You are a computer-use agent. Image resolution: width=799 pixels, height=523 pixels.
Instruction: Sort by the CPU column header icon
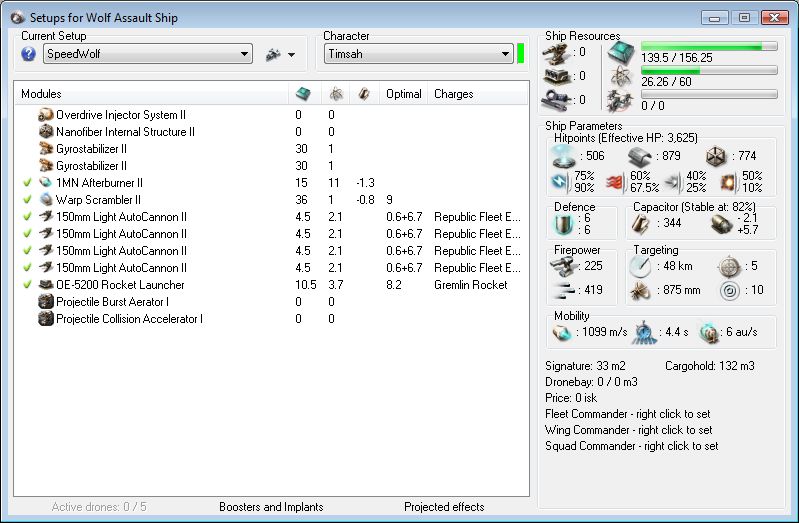point(304,94)
